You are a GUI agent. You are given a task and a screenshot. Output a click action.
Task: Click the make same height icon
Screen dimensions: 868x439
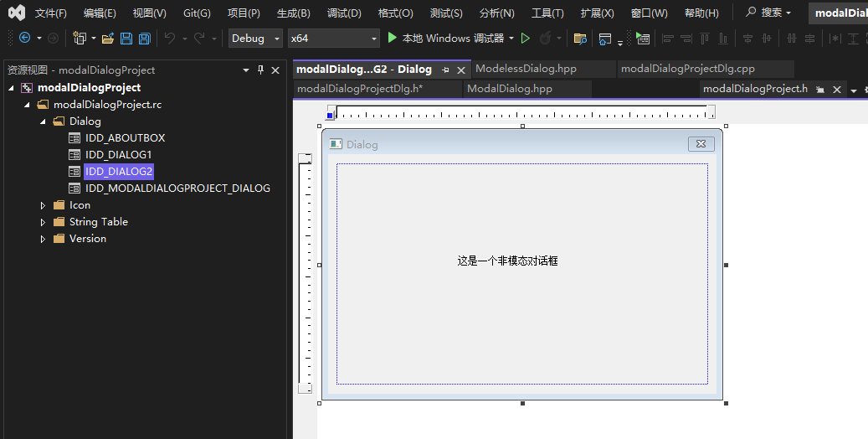click(x=853, y=39)
